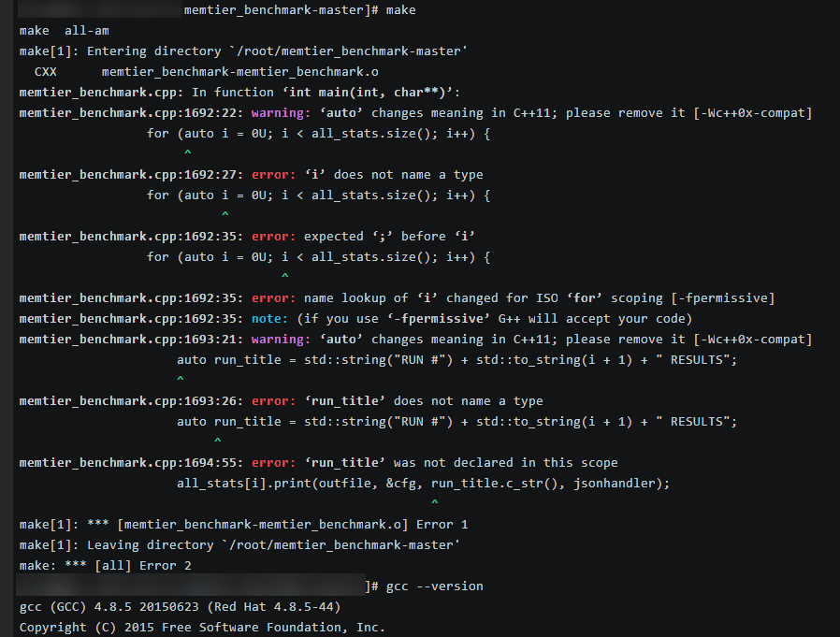Click the cyan 'note:' label

point(269,319)
